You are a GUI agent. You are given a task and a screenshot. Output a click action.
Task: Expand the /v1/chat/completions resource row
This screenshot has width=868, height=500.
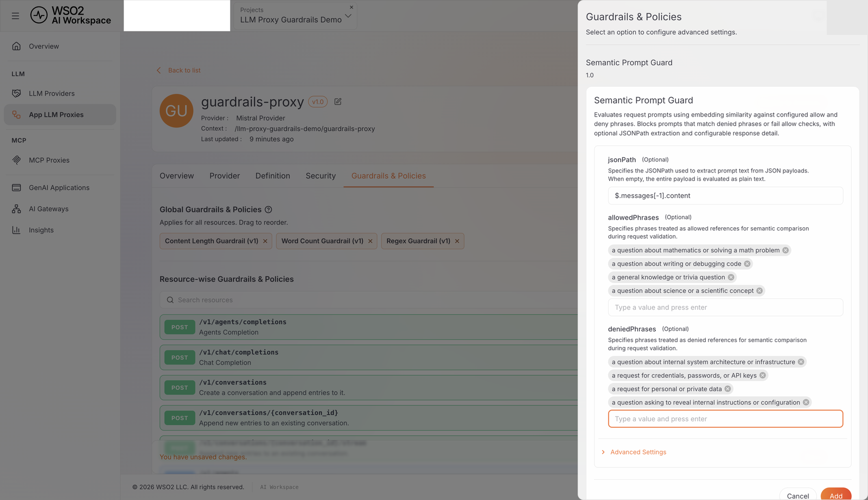click(x=369, y=357)
